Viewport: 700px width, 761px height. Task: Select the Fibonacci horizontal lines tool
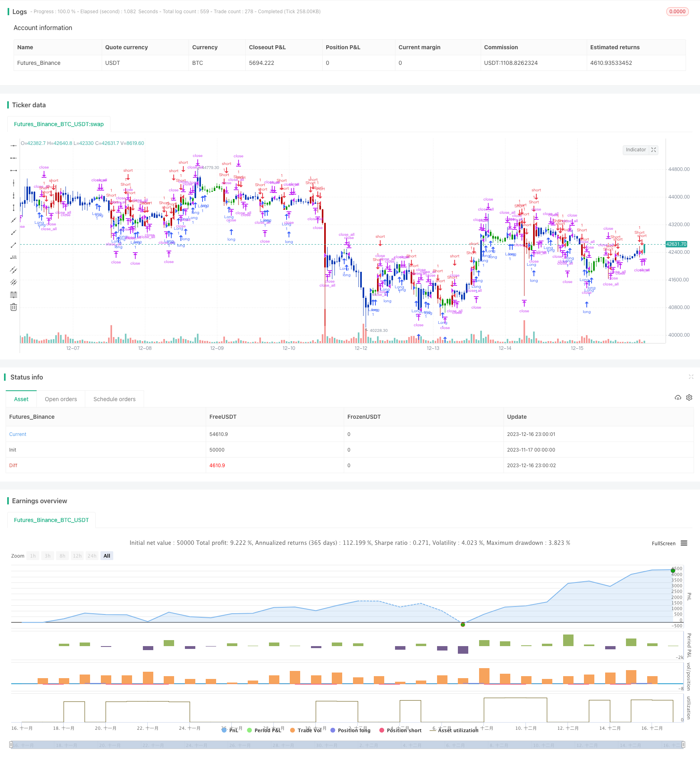tap(14, 295)
